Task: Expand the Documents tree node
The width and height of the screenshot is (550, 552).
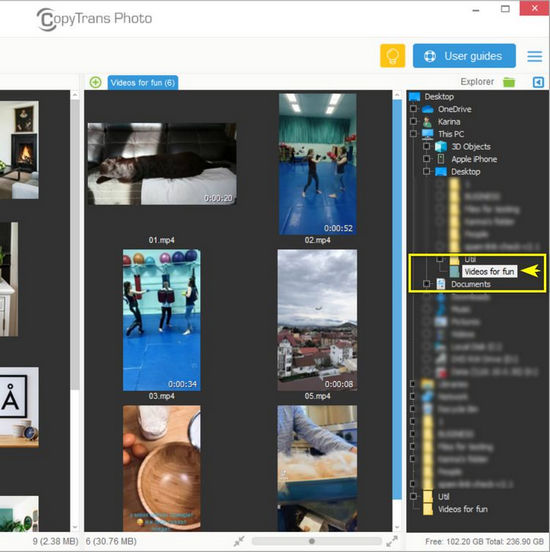Action: (426, 284)
